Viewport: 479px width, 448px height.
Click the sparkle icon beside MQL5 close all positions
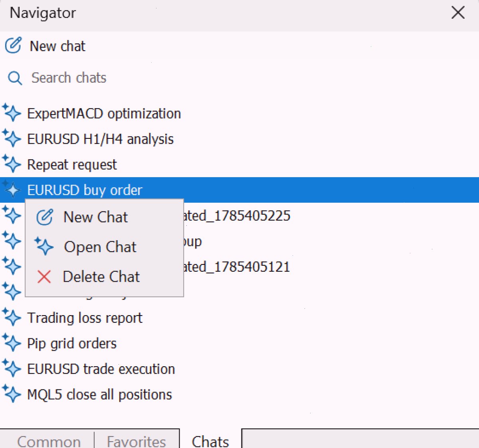point(12,394)
